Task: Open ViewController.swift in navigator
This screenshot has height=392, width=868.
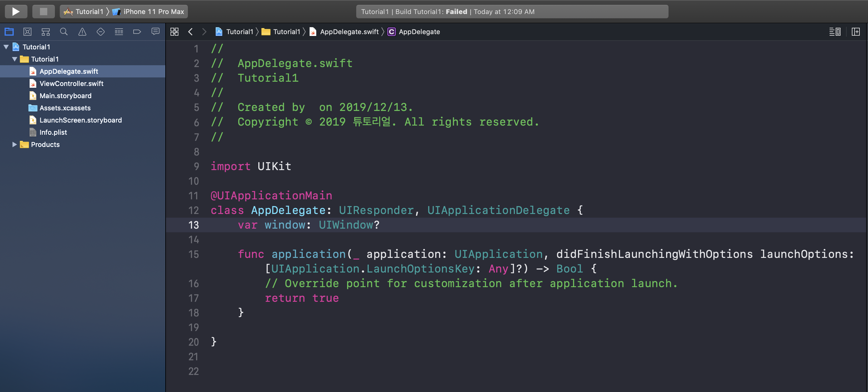Action: (71, 84)
